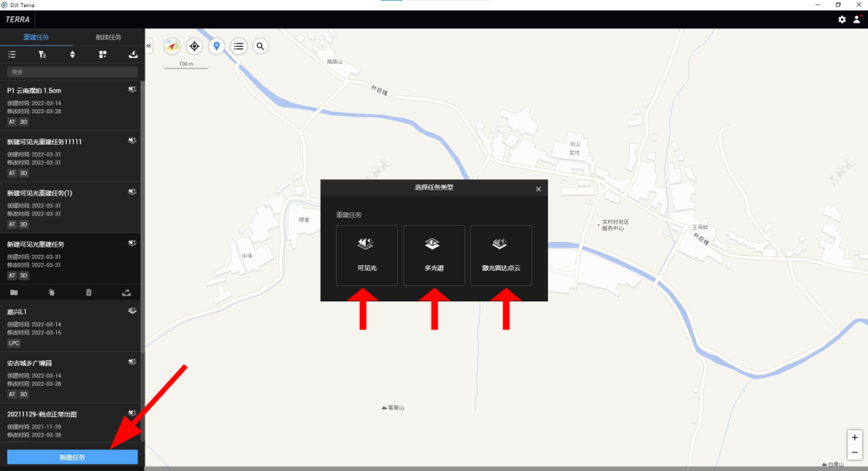868x471 pixels.
Task: Click the AT tag on 安吉城乡广博园
Action: point(12,394)
